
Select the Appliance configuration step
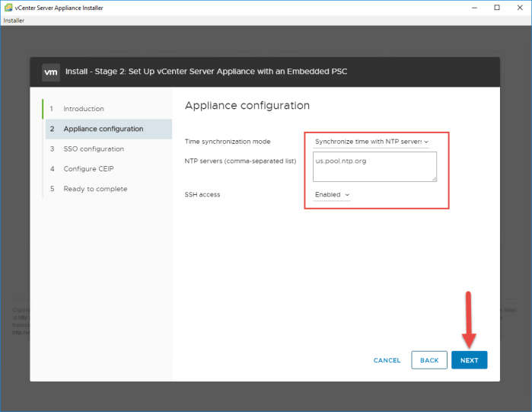click(x=103, y=129)
